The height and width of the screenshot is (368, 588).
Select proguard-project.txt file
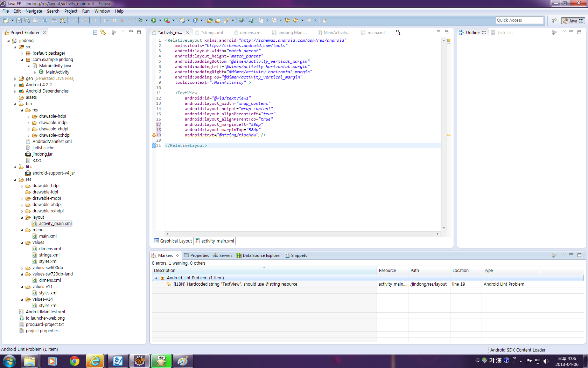point(41,325)
